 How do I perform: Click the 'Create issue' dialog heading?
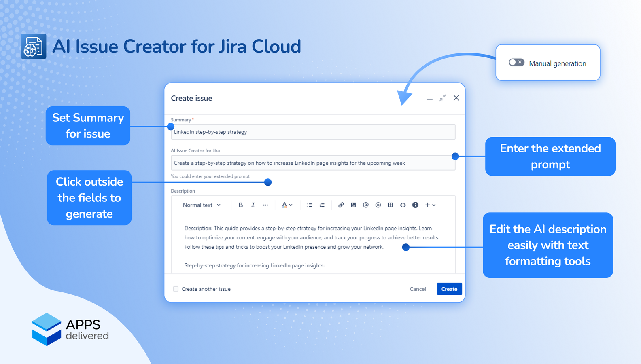tap(191, 98)
